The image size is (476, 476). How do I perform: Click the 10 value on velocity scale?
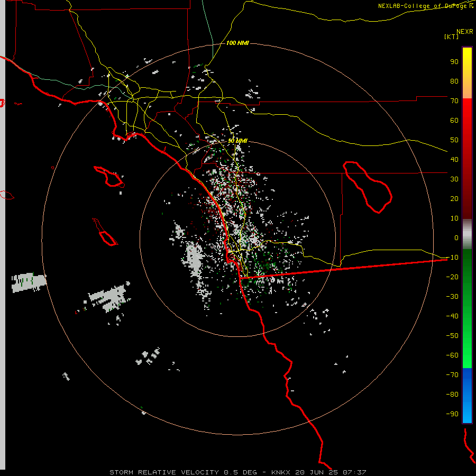(454, 218)
